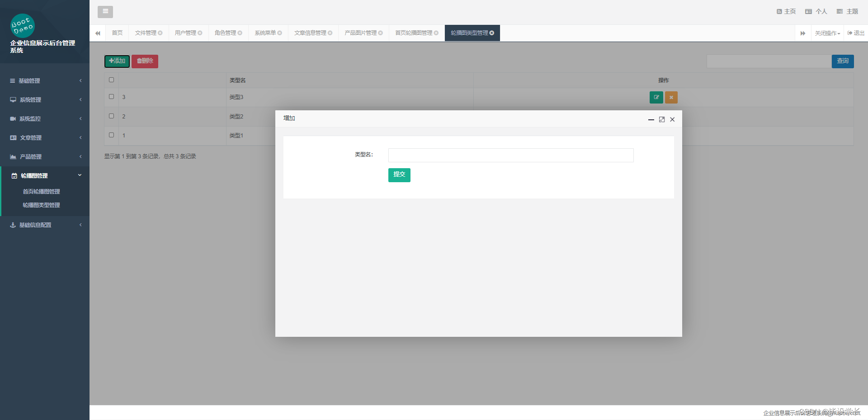Open 轮播图类型管理 in sidebar
Viewport: 868px width, 420px height.
point(41,205)
